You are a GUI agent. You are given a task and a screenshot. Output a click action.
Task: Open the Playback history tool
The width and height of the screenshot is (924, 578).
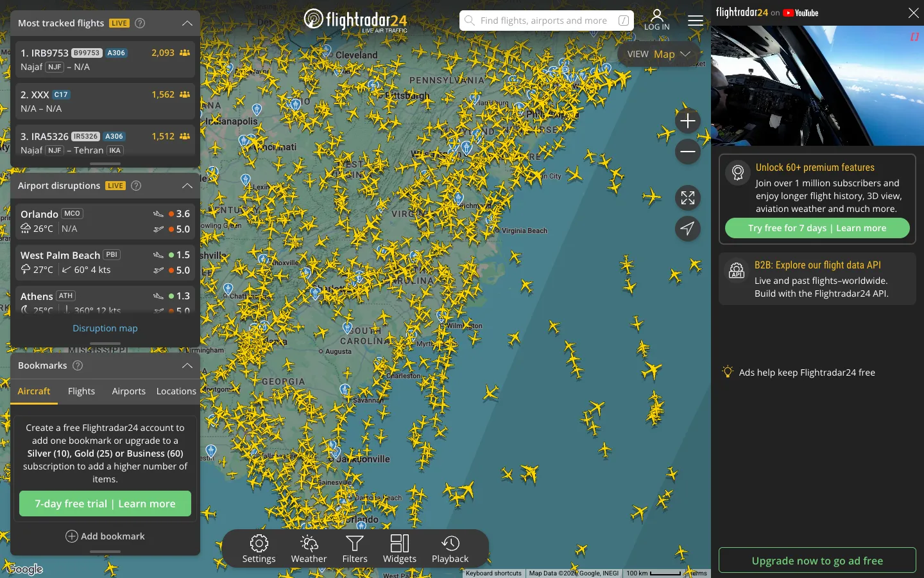pos(450,549)
